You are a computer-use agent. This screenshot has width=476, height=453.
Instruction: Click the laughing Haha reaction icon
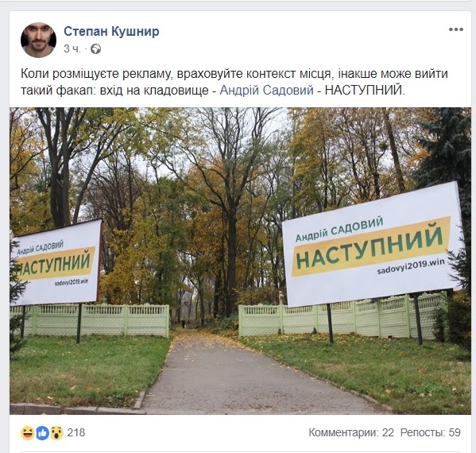28,432
